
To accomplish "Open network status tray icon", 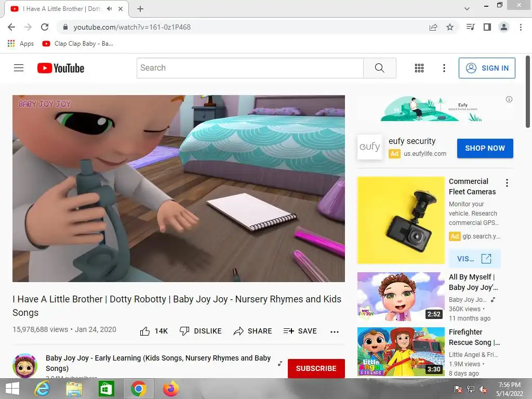I will pyautogui.click(x=471, y=389).
